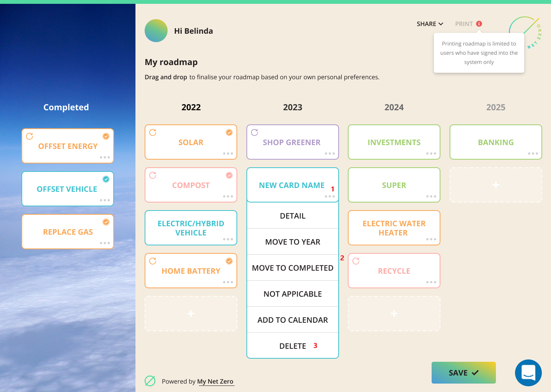Click the user avatar circle
This screenshot has width=551, height=392.
pyautogui.click(x=156, y=31)
